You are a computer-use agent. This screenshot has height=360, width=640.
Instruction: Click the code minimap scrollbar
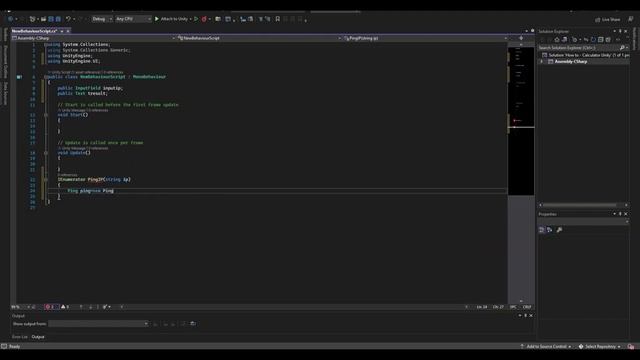tap(521, 120)
